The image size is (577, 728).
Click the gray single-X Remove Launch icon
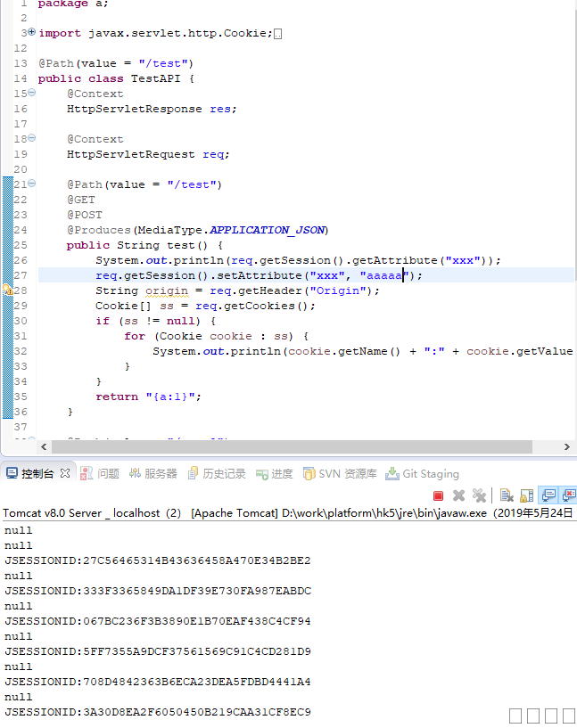(458, 495)
